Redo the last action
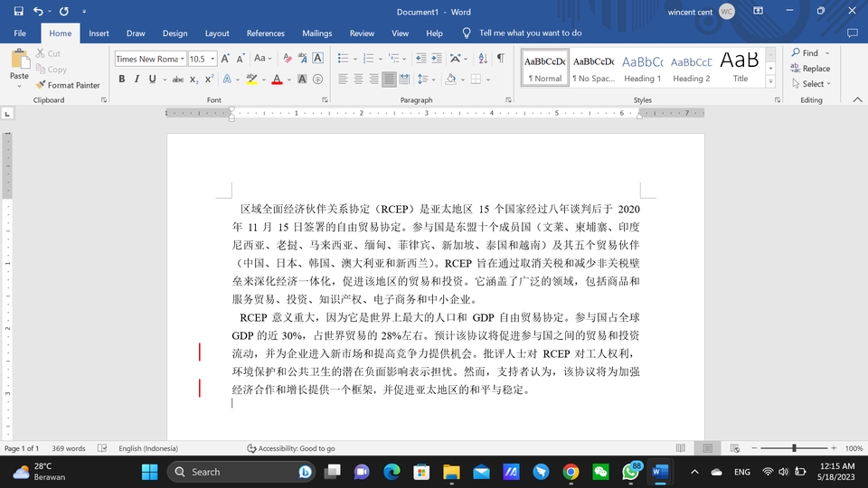 point(64,11)
